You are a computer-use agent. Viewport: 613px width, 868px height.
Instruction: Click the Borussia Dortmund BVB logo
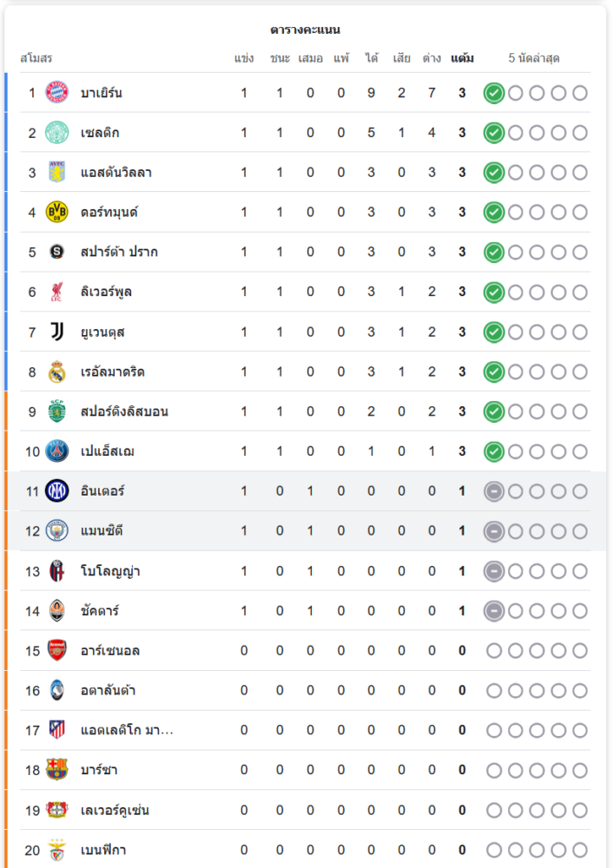click(56, 212)
